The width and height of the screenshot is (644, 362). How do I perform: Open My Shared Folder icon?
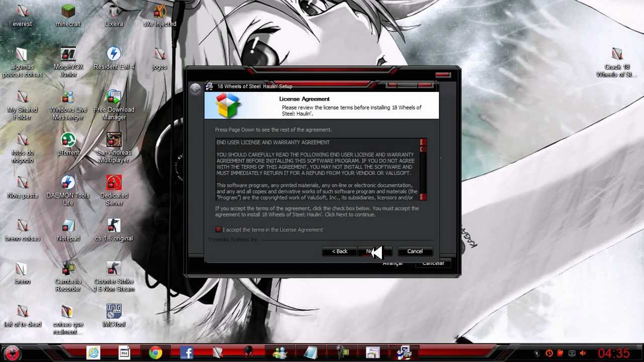click(22, 105)
